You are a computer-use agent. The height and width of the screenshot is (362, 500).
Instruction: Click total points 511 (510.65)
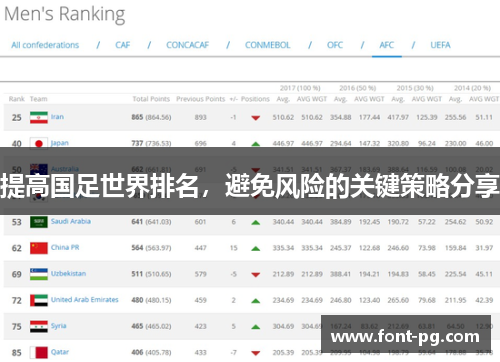[151, 274]
